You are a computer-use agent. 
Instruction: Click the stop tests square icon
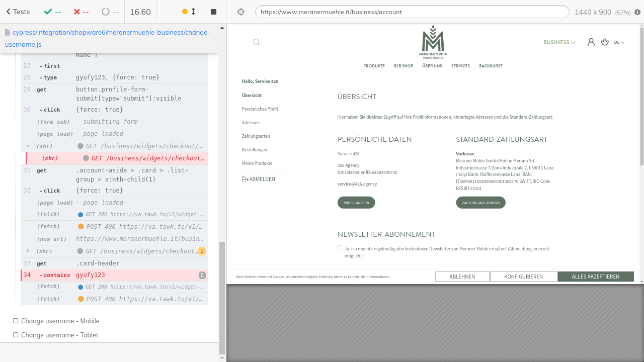tap(213, 12)
